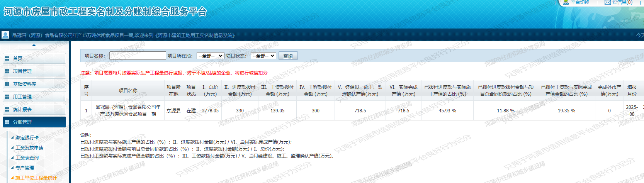The image size is (644, 183).
Task: Click 718.5 in the V confirmed output column
Action: (360, 110)
